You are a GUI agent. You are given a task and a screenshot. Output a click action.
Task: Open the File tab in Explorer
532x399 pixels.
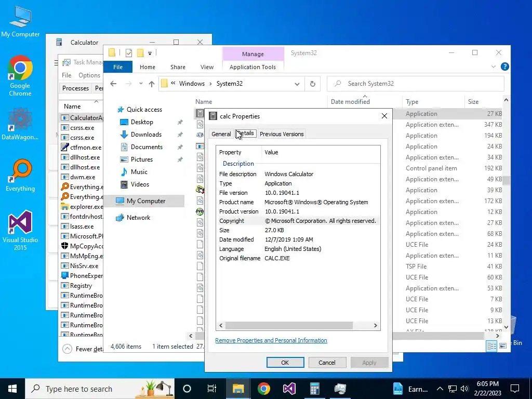(118, 67)
